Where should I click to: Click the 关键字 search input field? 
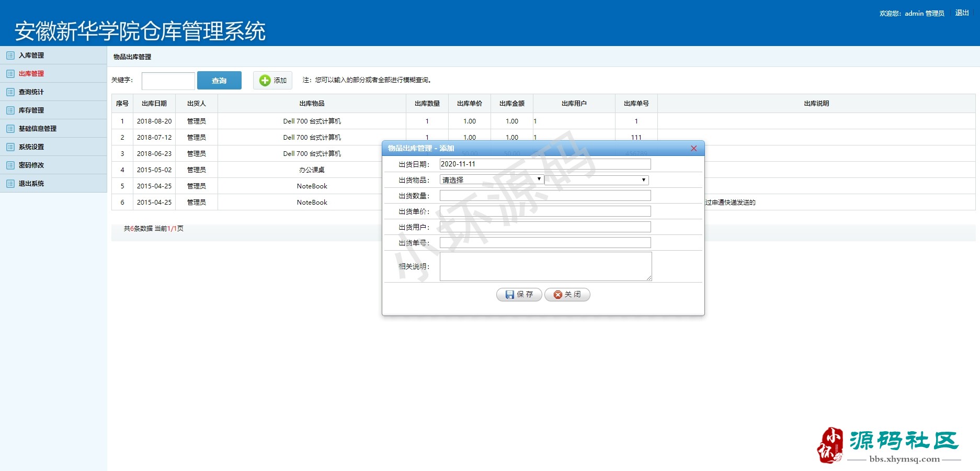coord(168,81)
